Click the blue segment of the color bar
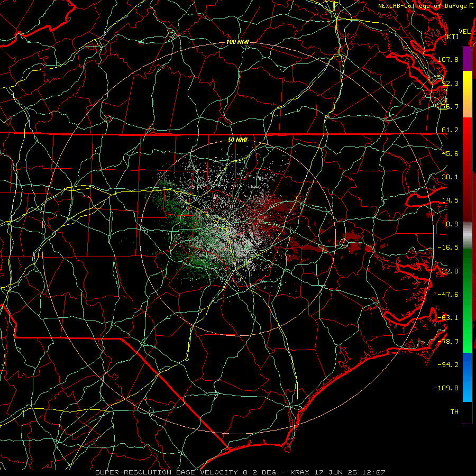The image size is (476, 476). 467,377
